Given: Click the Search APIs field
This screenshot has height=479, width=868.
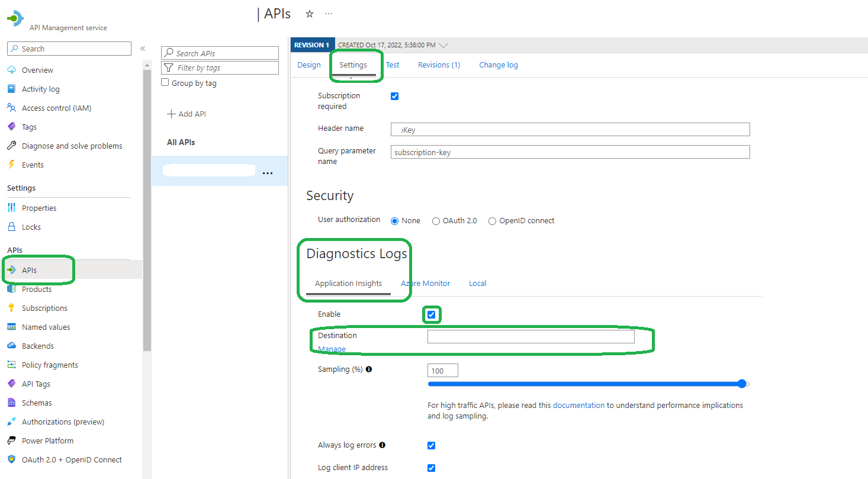Looking at the screenshot, I should tap(220, 53).
